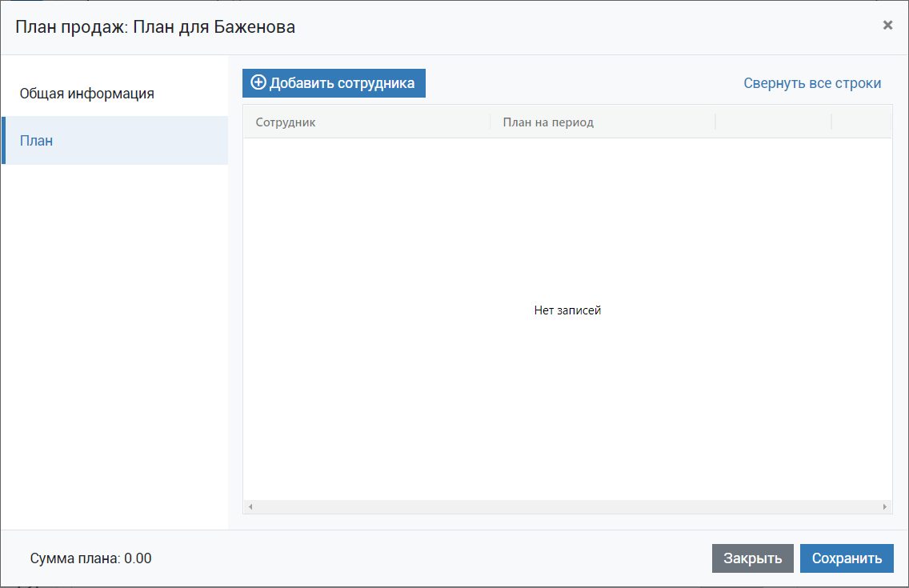Image resolution: width=909 pixels, height=588 pixels.
Task: Sort by the Сотрудник column header
Action: pyautogui.click(x=286, y=122)
